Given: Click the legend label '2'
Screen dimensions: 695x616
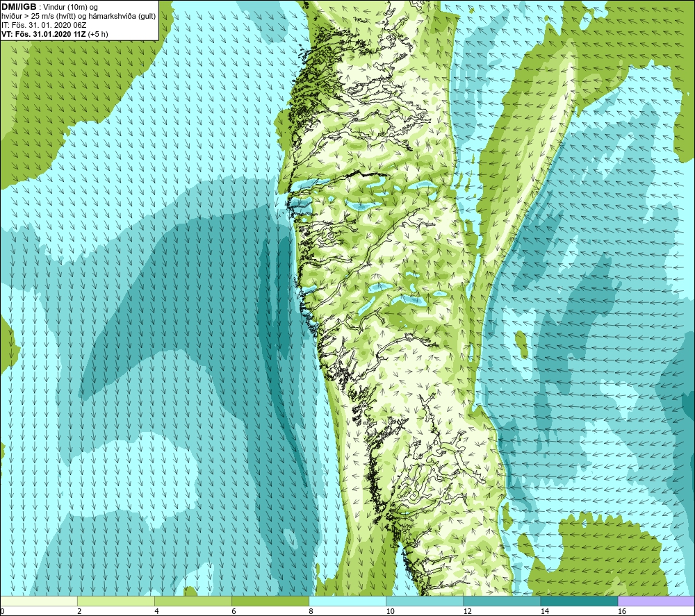Looking at the screenshot, I should [79, 612].
